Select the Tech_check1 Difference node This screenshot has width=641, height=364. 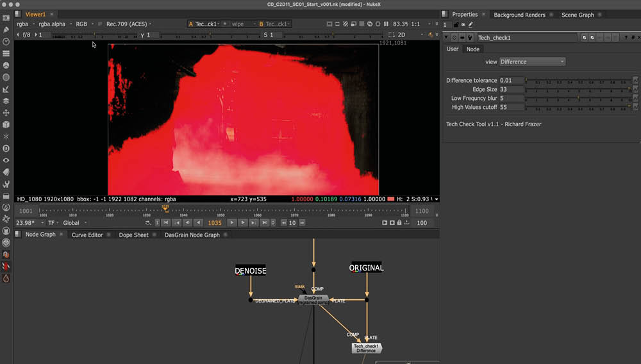coord(366,348)
